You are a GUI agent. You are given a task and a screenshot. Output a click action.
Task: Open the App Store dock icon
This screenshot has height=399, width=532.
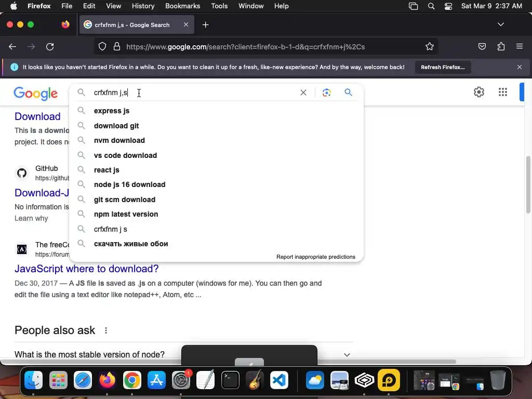click(x=156, y=380)
